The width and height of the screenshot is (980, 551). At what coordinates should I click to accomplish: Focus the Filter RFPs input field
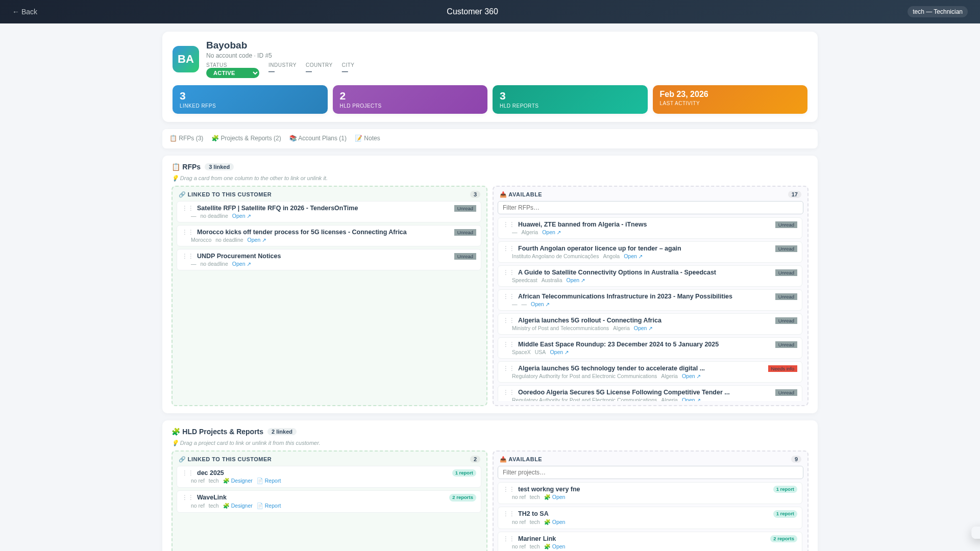click(650, 208)
